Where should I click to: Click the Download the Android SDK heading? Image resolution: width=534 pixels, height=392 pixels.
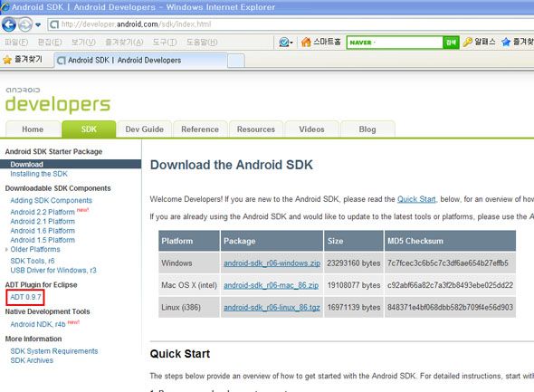[231, 165]
